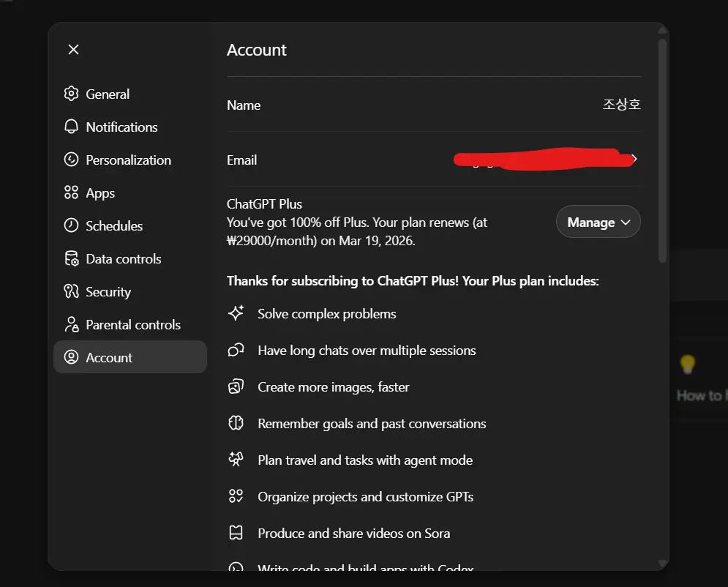728x587 pixels.
Task: Click the brain icon beside Remember goals
Action: 236,423
